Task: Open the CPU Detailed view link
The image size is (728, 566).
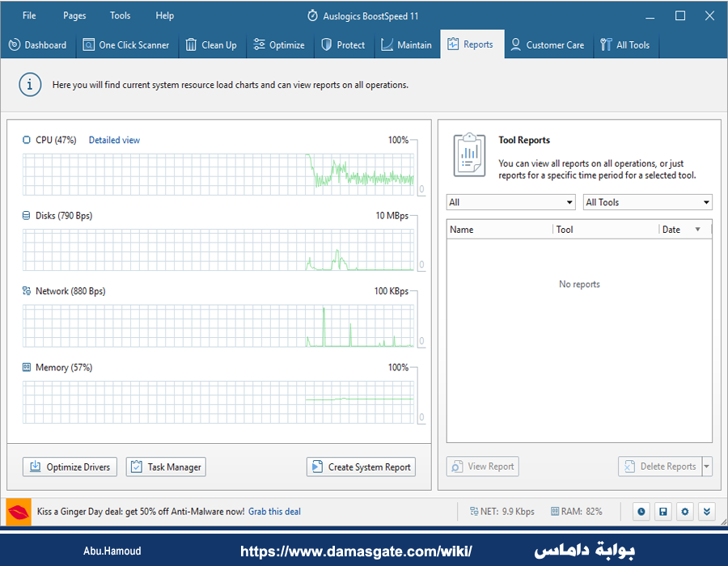Action: pos(114,140)
